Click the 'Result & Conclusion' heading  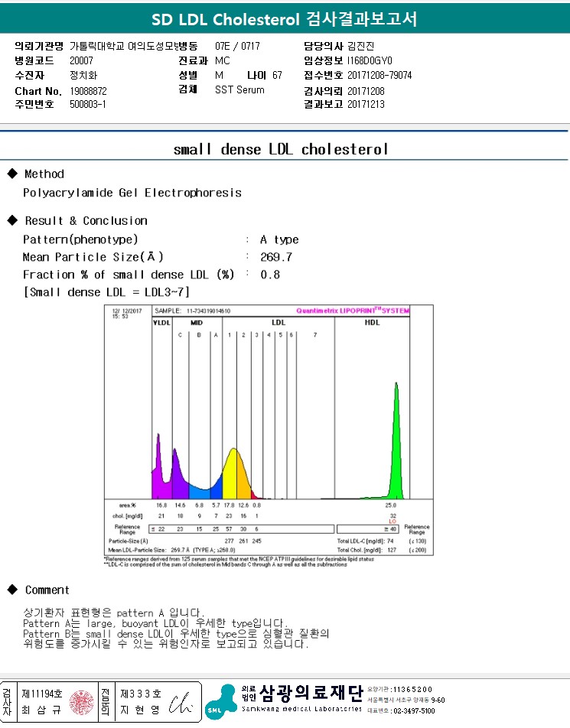(86, 220)
